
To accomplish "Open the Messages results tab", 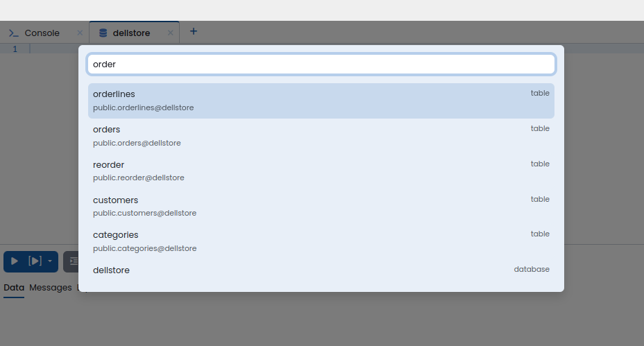I will click(x=51, y=288).
